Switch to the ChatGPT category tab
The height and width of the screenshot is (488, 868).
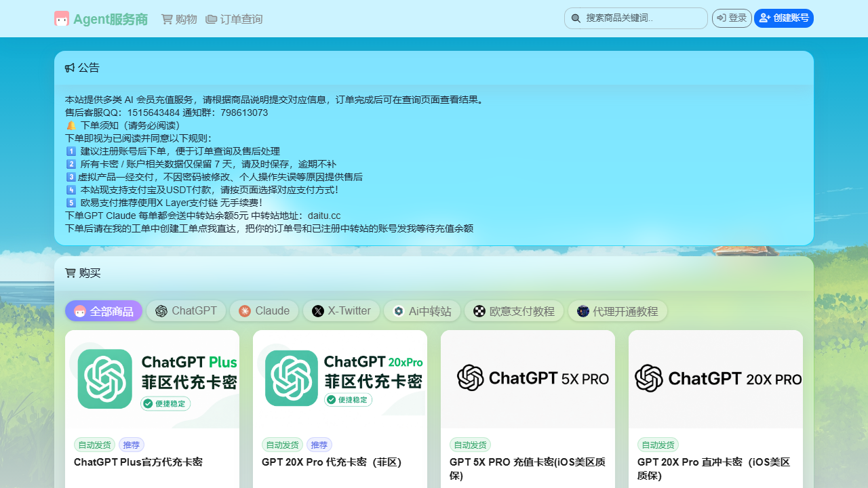click(x=186, y=311)
